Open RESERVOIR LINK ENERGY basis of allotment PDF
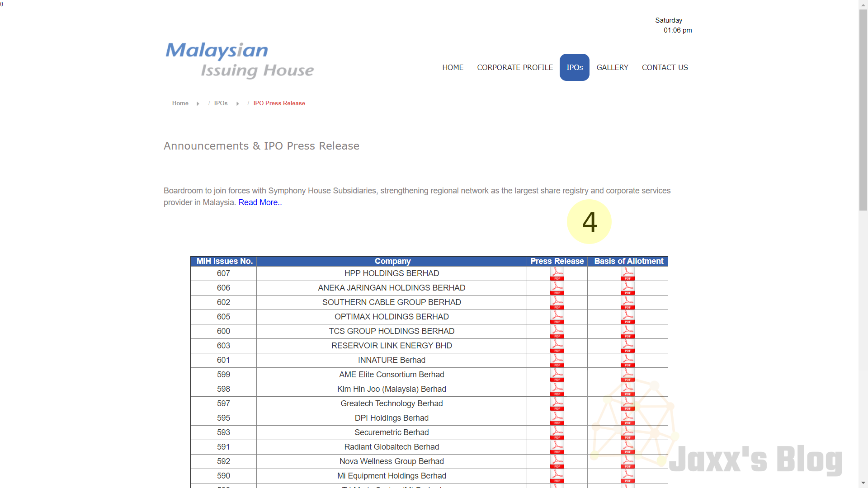Screen dimensions: 868x488 (x=628, y=346)
